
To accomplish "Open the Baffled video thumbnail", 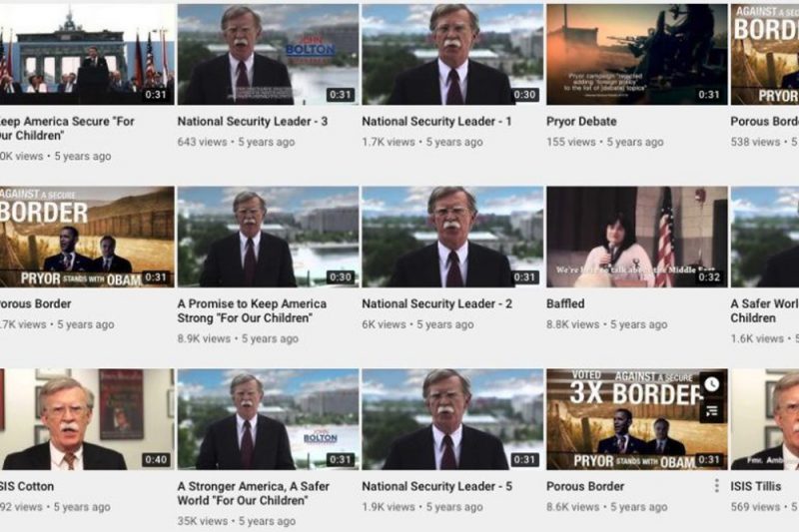I will click(x=637, y=237).
